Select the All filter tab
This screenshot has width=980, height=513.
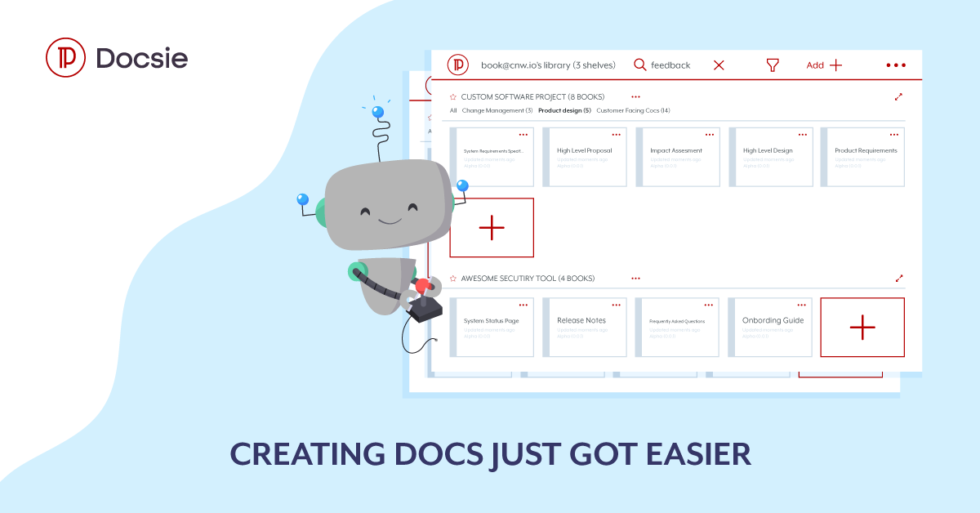tap(453, 110)
